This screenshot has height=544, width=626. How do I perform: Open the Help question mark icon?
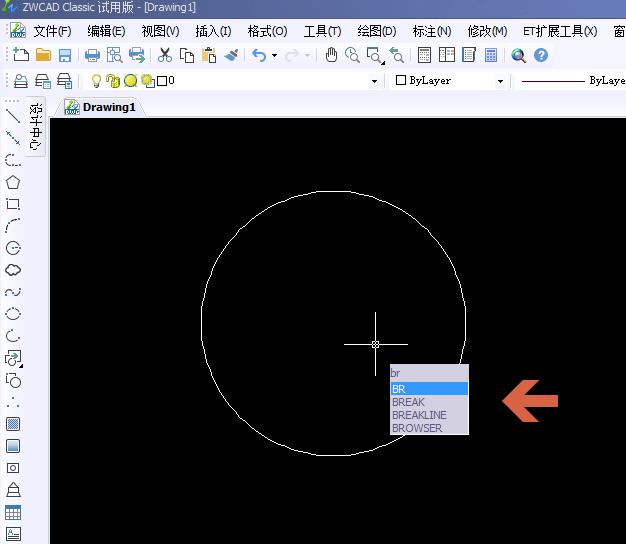541,55
